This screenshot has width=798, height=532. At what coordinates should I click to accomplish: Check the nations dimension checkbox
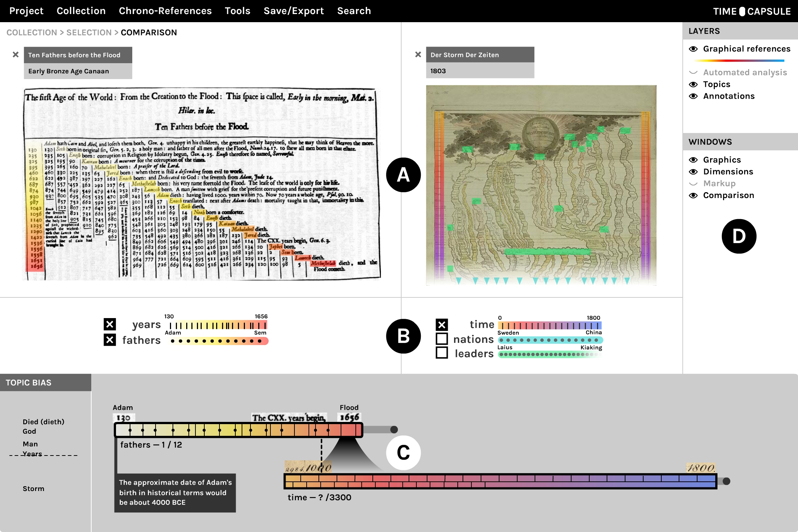[x=442, y=339]
